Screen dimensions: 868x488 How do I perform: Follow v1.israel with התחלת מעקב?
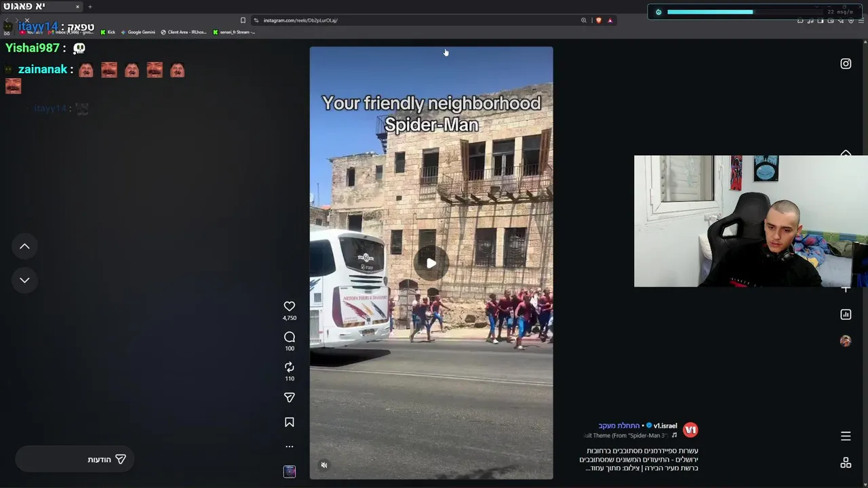click(x=619, y=426)
